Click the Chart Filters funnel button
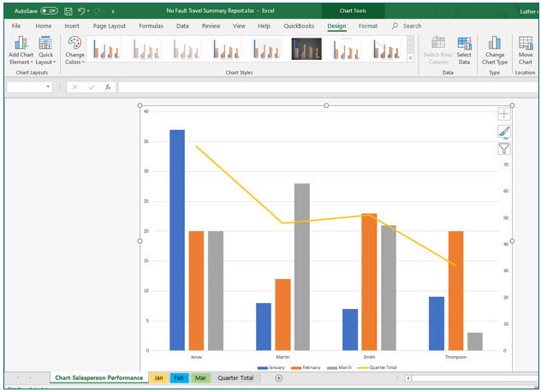Image resolution: width=541 pixels, height=392 pixels. [504, 149]
